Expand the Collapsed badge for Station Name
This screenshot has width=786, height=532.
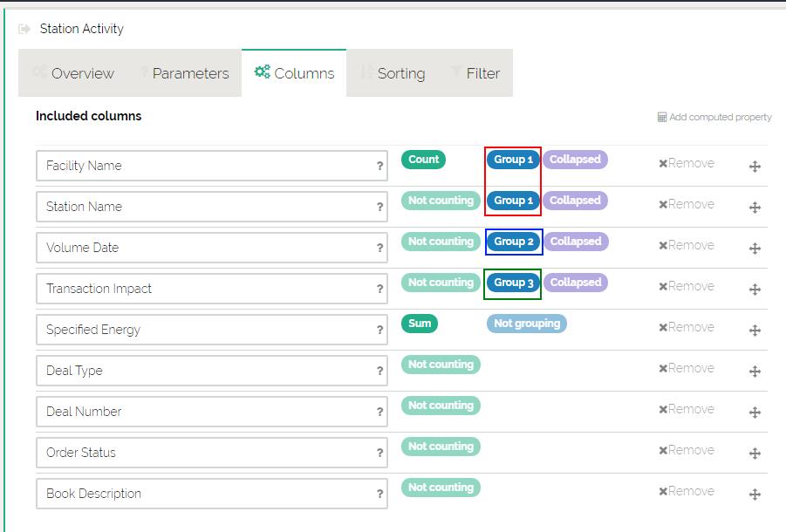coord(575,201)
